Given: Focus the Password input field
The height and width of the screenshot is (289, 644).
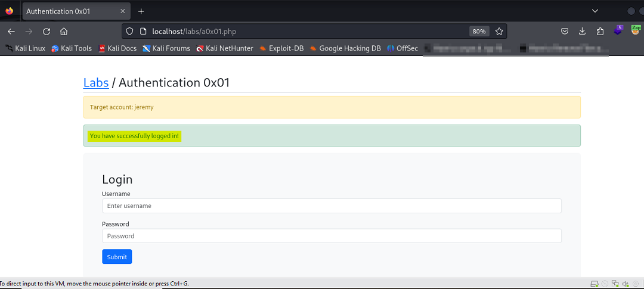Looking at the screenshot, I should coord(332,236).
